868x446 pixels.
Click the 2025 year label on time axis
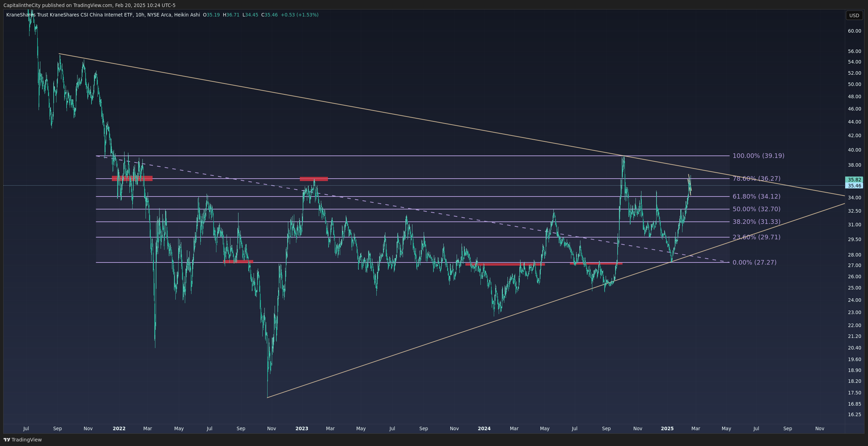click(x=667, y=428)
